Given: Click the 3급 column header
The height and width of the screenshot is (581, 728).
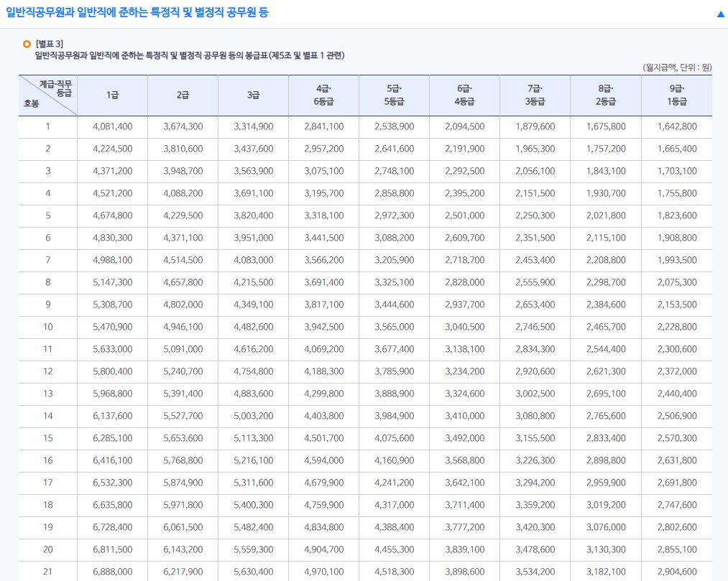Looking at the screenshot, I should click(x=253, y=96).
